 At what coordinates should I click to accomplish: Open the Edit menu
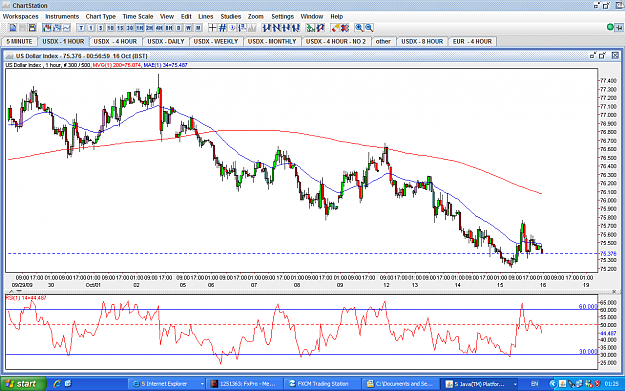(x=186, y=17)
